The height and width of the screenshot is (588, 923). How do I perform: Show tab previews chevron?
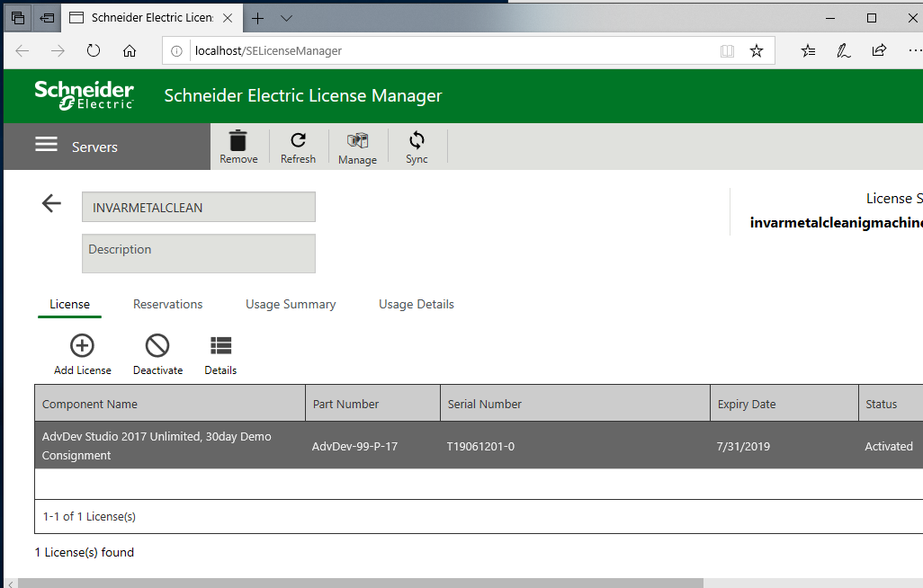286,18
